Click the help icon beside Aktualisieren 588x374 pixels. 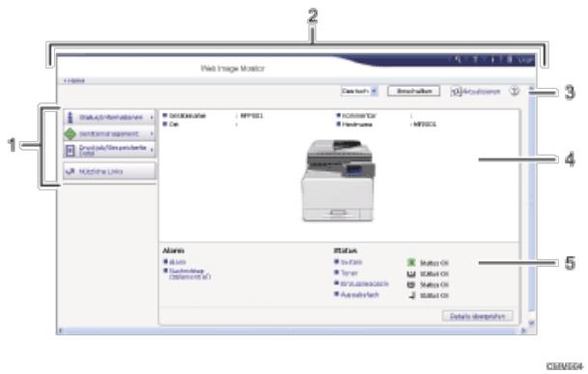point(515,91)
